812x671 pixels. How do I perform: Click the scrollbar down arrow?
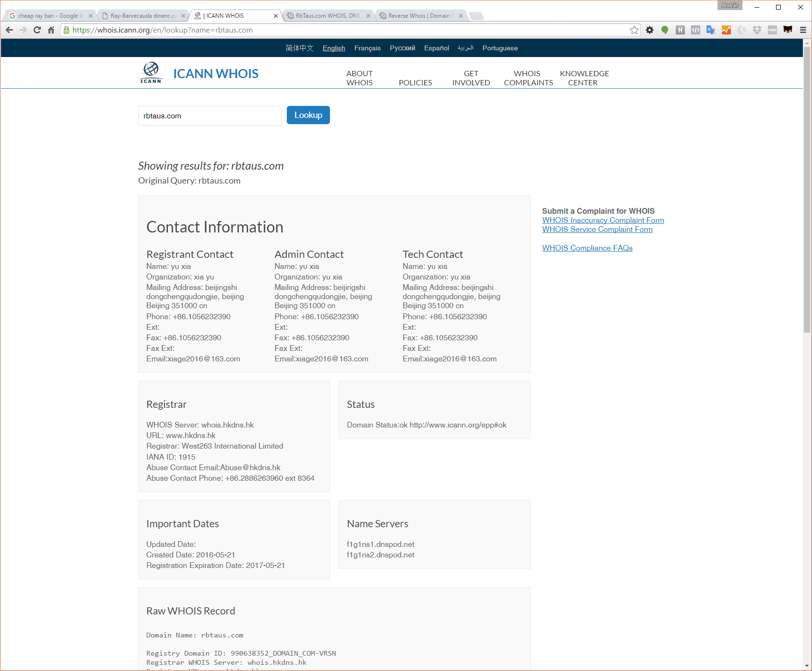(x=807, y=666)
